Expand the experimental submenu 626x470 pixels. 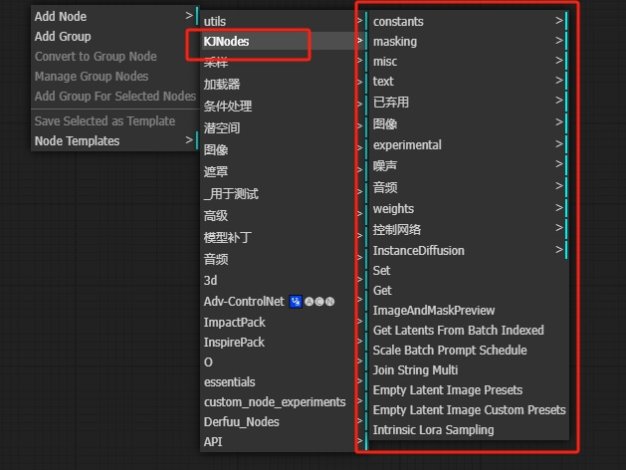[x=469, y=145]
